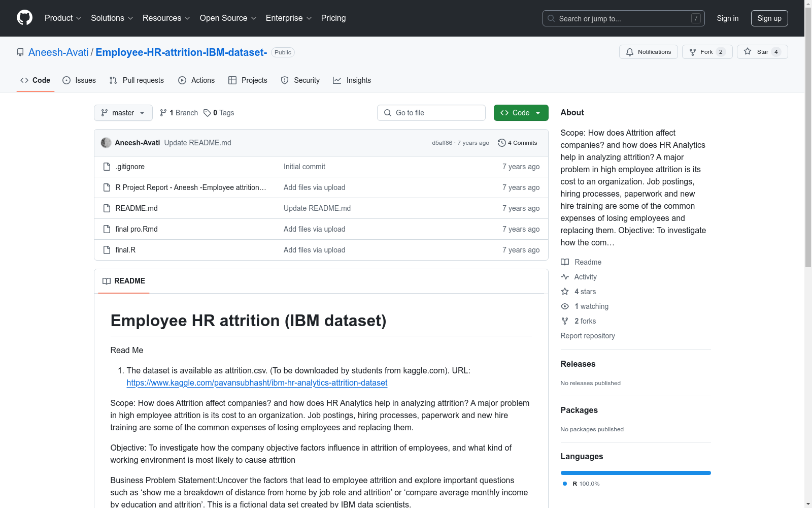Open the README.md file

[x=137, y=208]
